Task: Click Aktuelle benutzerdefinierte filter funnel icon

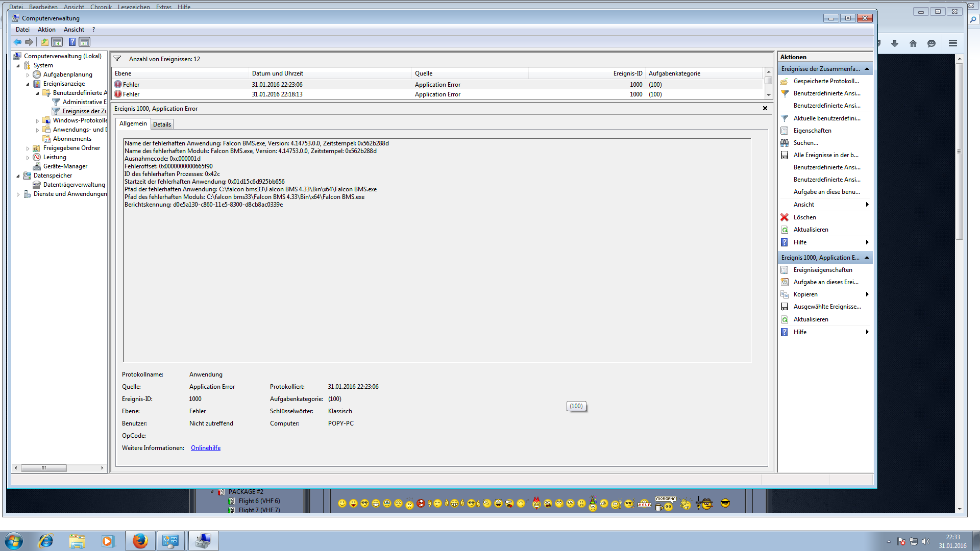Action: [x=785, y=118]
